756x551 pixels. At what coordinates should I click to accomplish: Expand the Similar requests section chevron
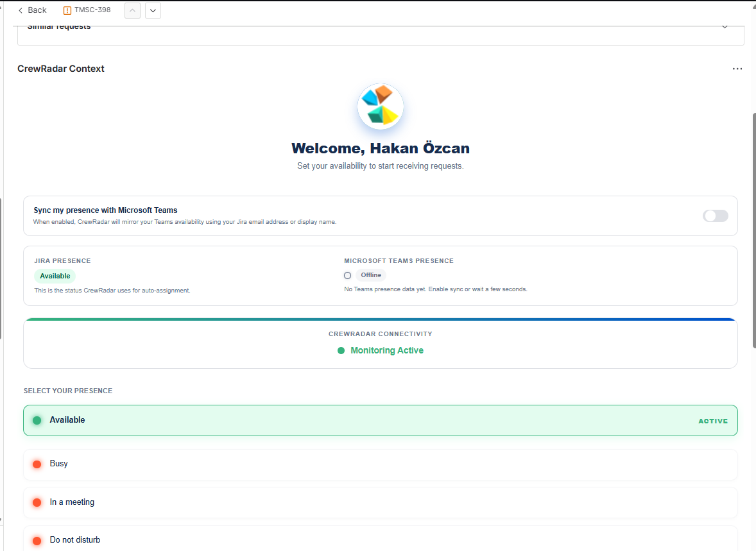click(x=725, y=27)
